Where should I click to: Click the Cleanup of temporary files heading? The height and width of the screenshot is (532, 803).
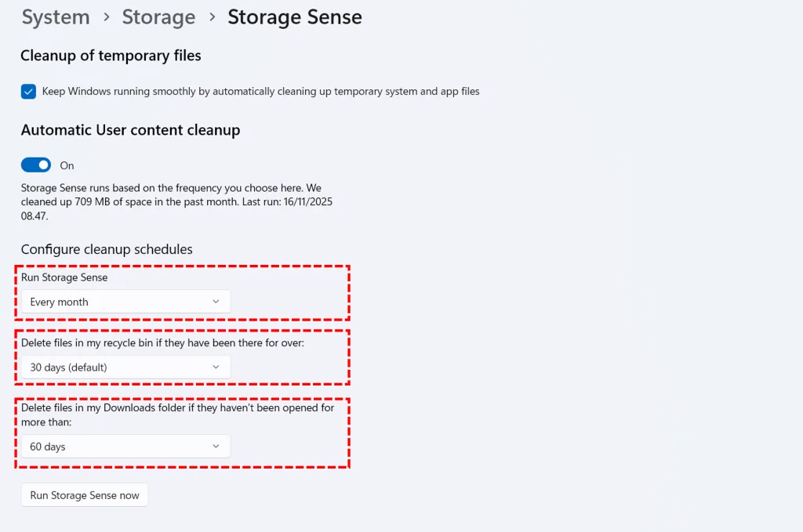111,55
